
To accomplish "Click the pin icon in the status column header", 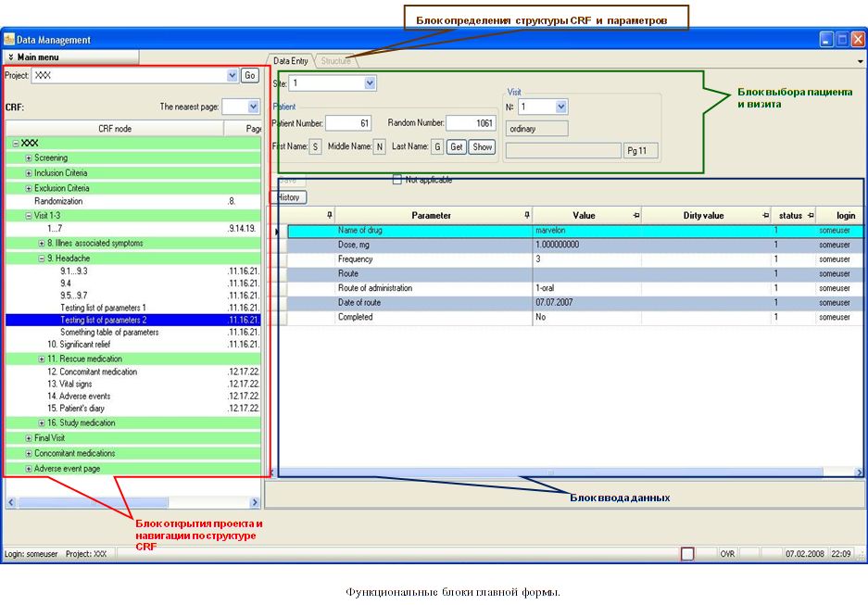I will point(810,214).
